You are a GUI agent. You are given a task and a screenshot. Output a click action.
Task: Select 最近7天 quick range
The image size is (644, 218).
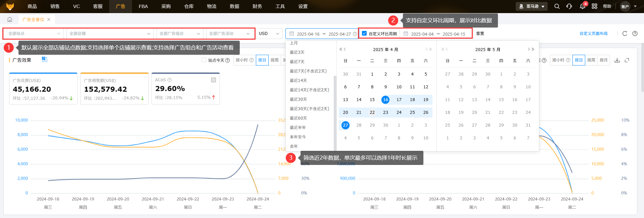[x=297, y=62]
